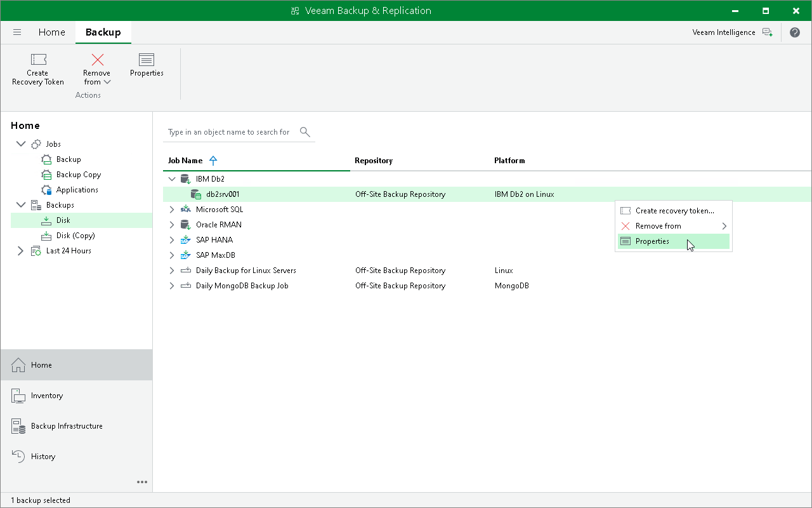
Task: Switch to the Home ribbon tab
Action: click(x=51, y=32)
